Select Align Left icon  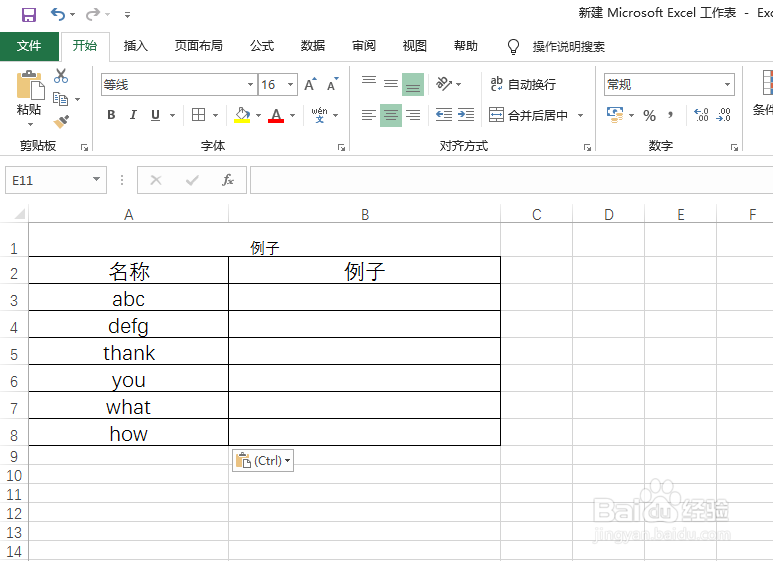coord(369,115)
